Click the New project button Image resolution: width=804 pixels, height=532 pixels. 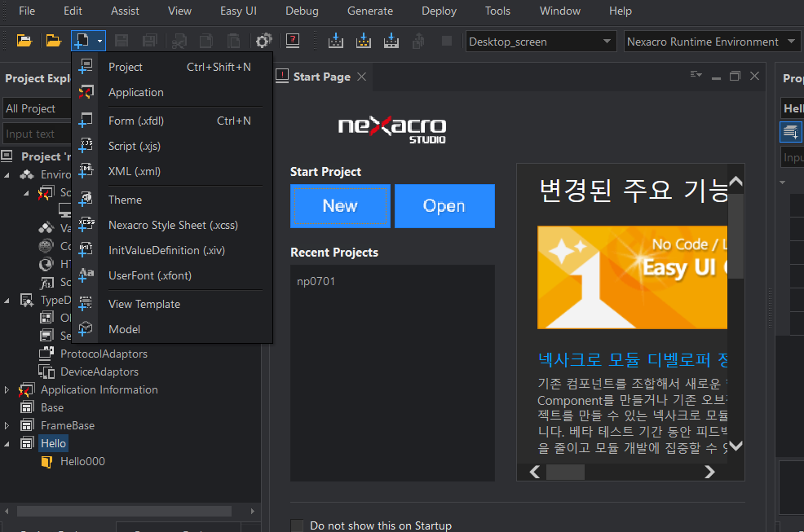(340, 206)
